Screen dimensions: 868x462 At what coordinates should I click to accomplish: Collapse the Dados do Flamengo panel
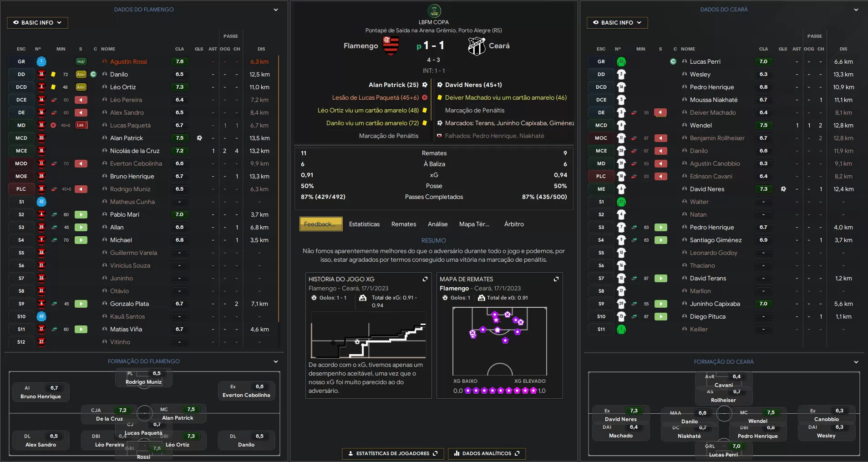click(276, 10)
